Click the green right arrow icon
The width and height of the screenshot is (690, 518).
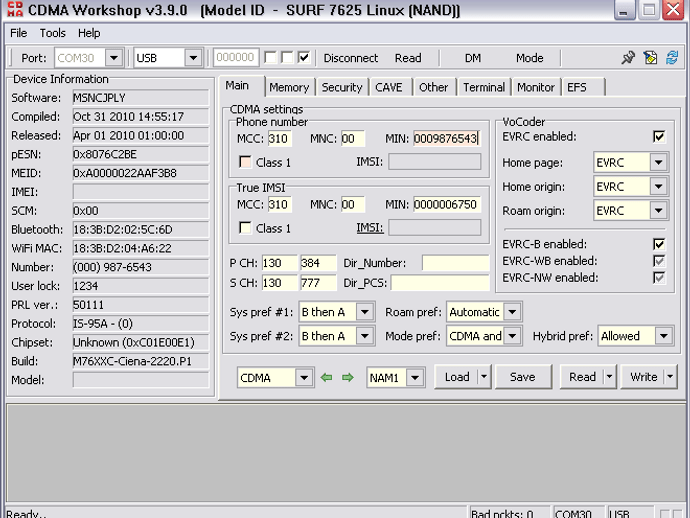348,378
